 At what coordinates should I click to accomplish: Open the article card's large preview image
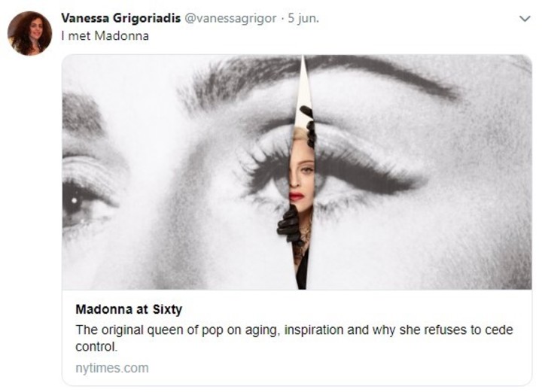(x=297, y=172)
